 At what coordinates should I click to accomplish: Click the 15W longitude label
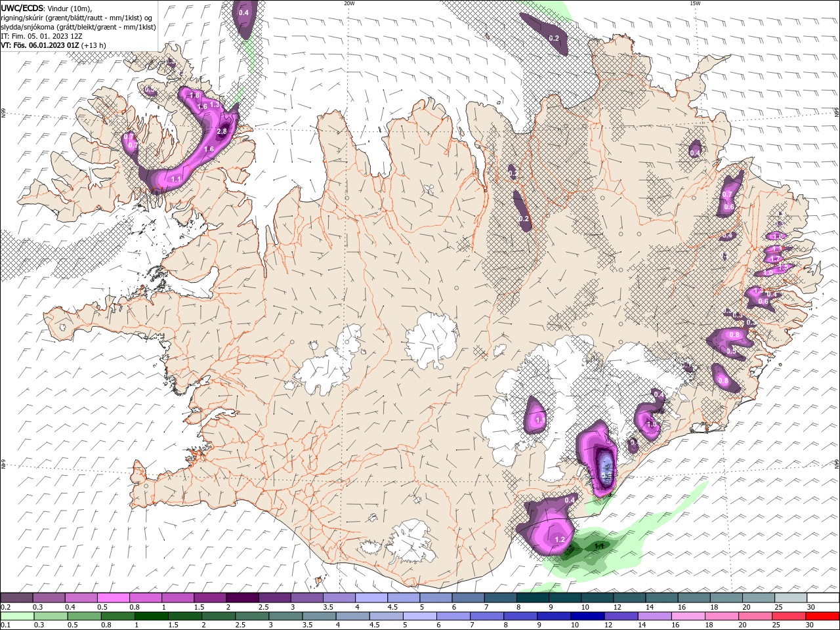pos(694,3)
